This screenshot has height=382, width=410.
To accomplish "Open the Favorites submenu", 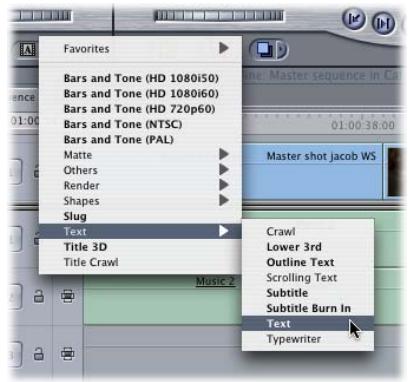I will (x=140, y=49).
